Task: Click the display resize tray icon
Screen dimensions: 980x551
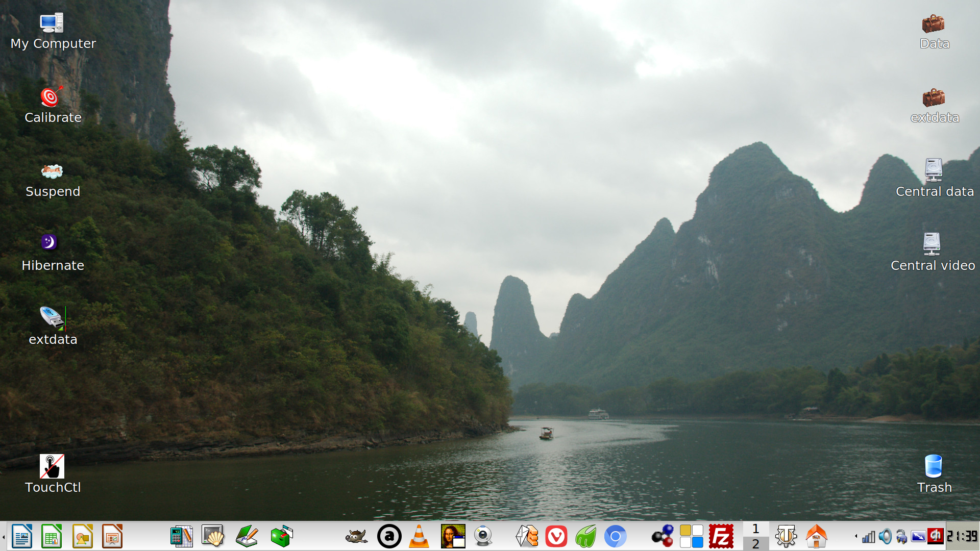Action: click(918, 537)
